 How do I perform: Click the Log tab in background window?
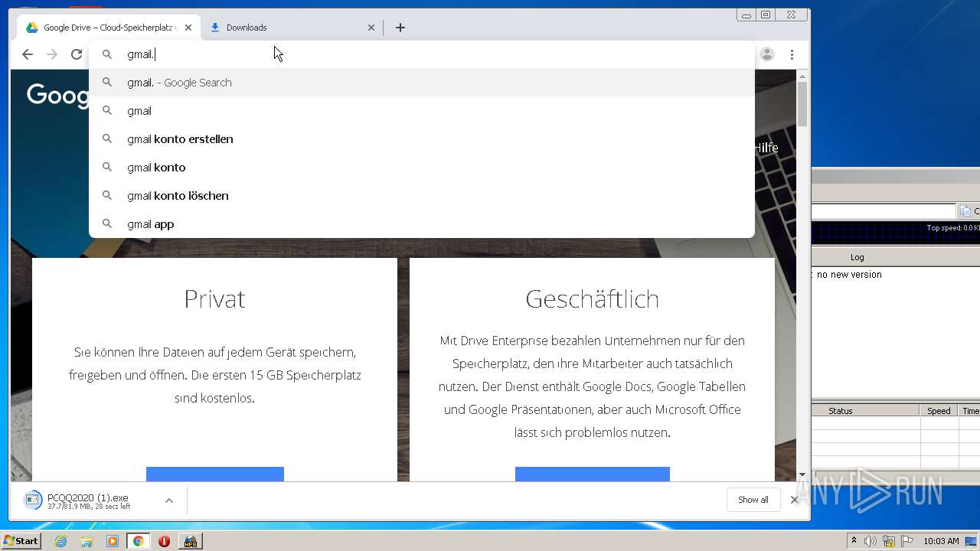pos(857,257)
